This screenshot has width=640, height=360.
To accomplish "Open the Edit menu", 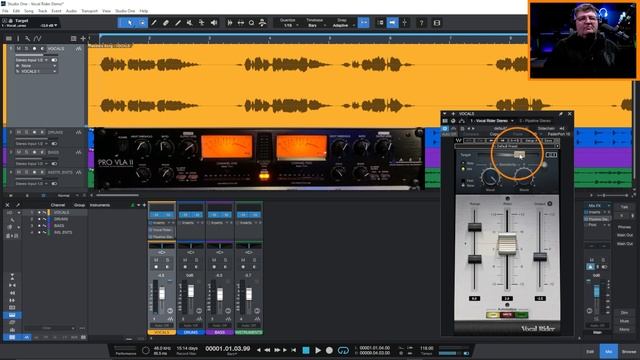I will (16, 11).
